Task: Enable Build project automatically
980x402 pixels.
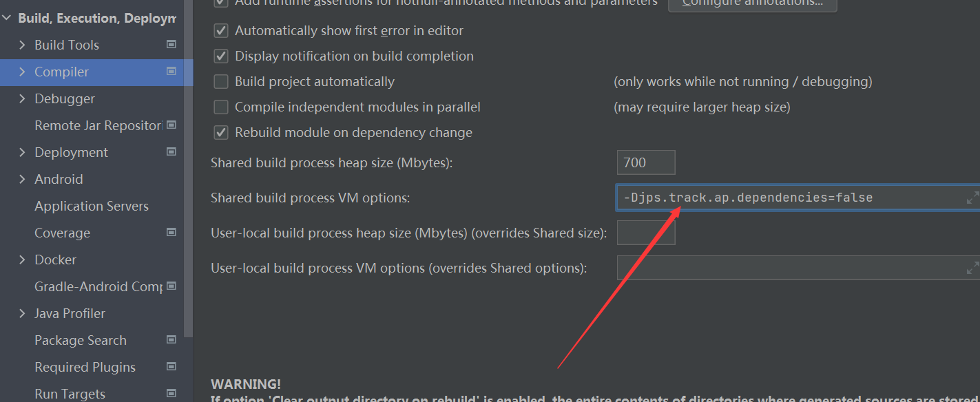Action: (221, 81)
